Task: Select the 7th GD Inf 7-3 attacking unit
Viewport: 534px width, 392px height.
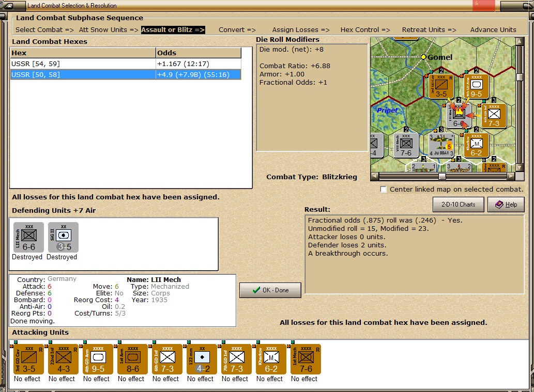Action: 235,359
